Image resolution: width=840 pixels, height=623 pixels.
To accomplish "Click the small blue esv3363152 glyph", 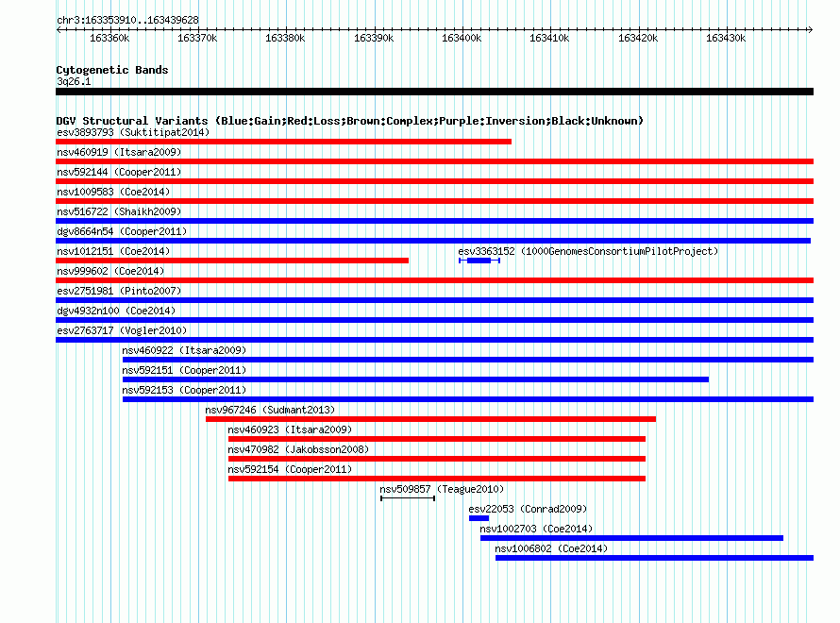I will [479, 261].
